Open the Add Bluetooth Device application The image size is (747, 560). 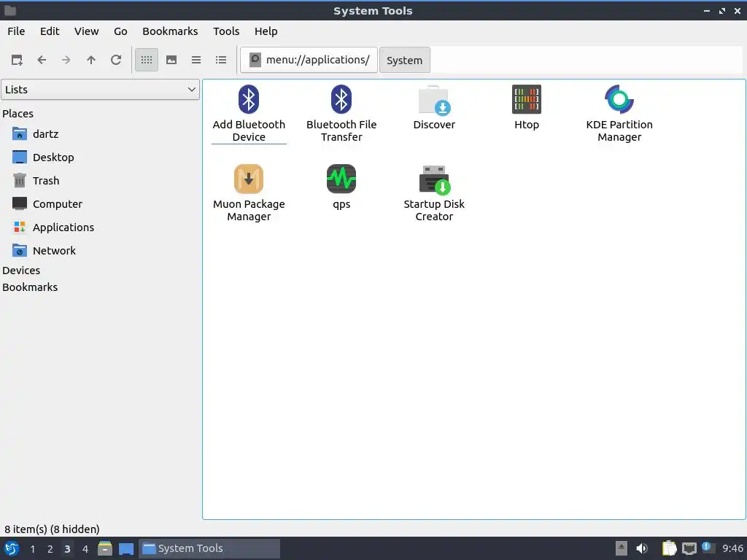coord(249,114)
